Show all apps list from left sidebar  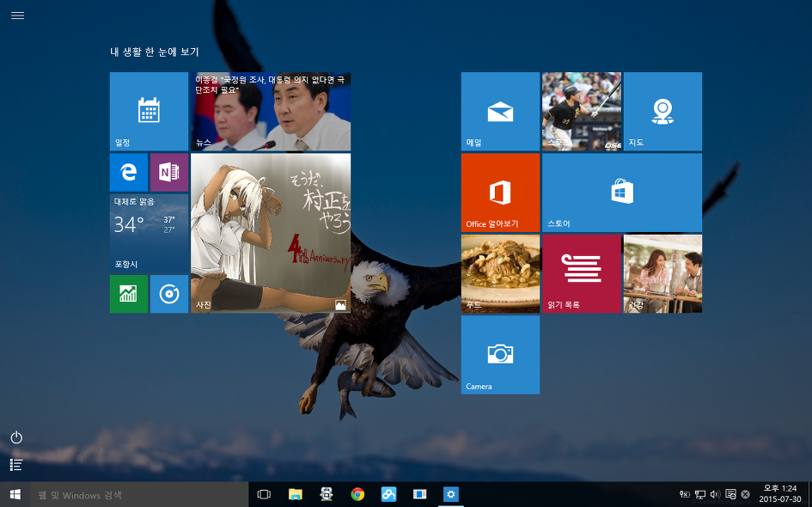tap(16, 465)
